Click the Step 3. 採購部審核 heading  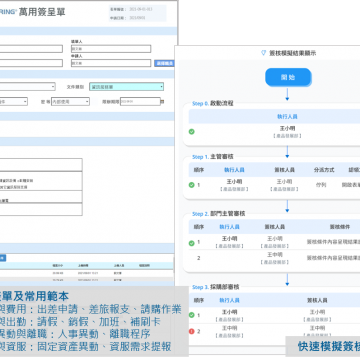[216, 287]
